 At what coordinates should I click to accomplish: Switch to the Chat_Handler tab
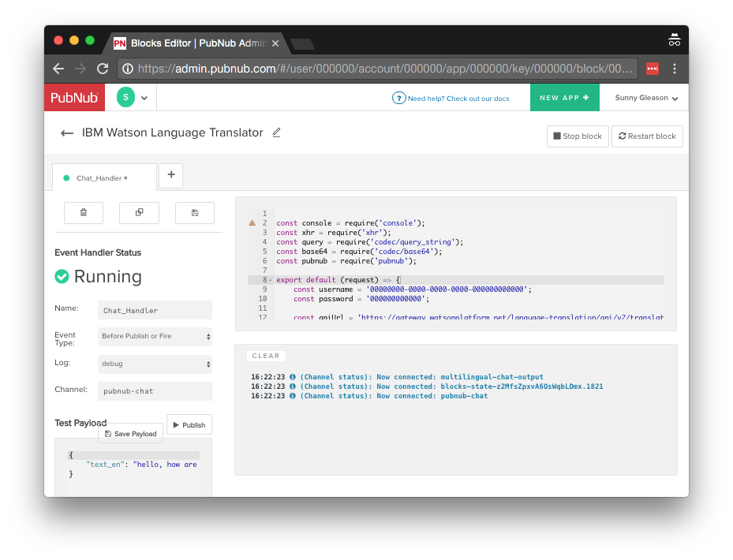[102, 178]
